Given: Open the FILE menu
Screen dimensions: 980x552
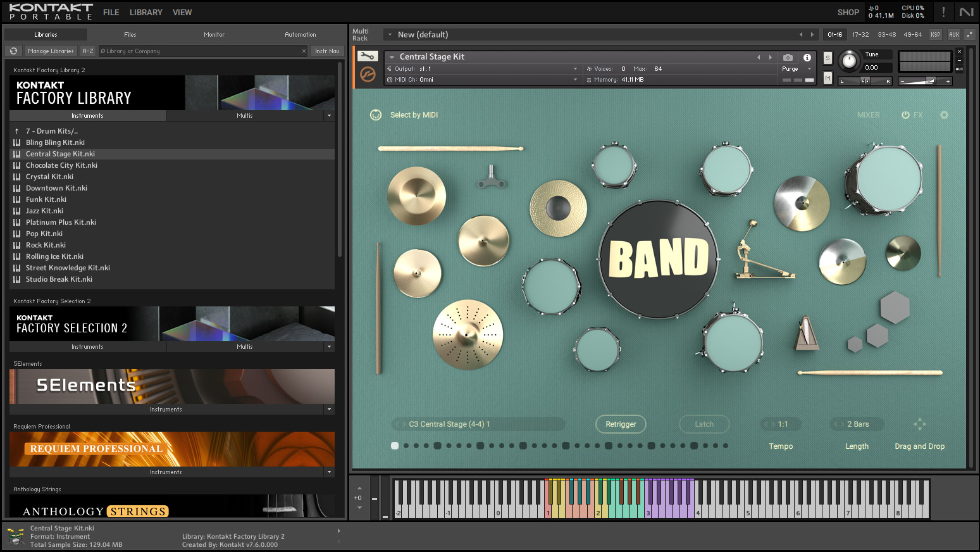Looking at the screenshot, I should 111,12.
